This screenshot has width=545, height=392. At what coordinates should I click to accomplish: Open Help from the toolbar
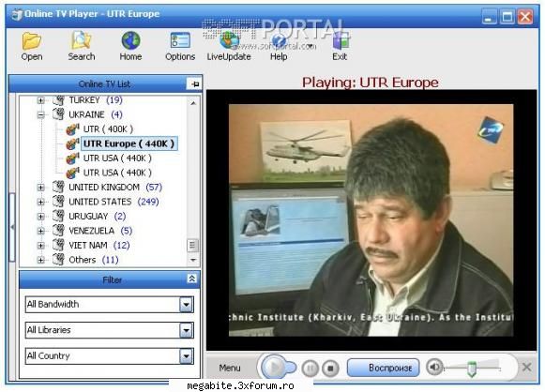(x=279, y=46)
